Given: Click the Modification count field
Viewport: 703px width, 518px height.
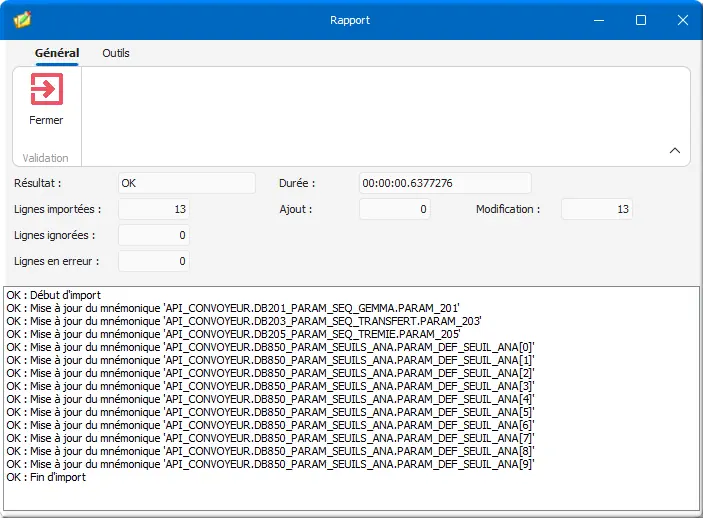Looking at the screenshot, I should pyautogui.click(x=597, y=209).
